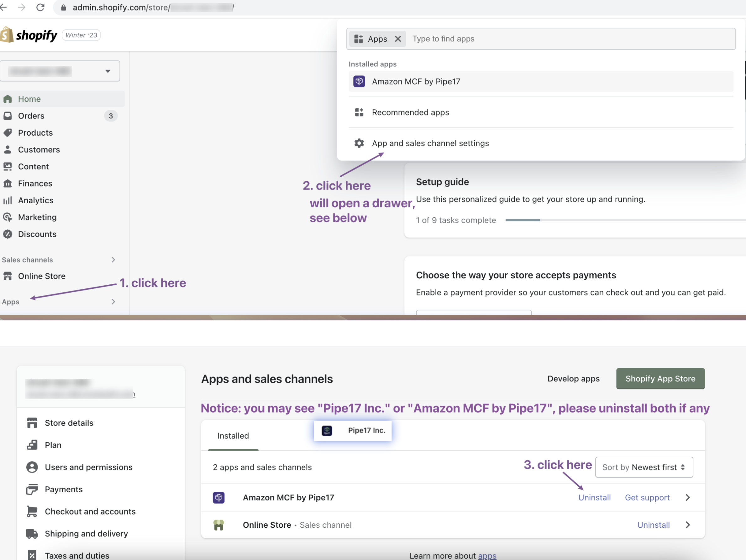
Task: Click the Setup guide heading
Action: (443, 182)
